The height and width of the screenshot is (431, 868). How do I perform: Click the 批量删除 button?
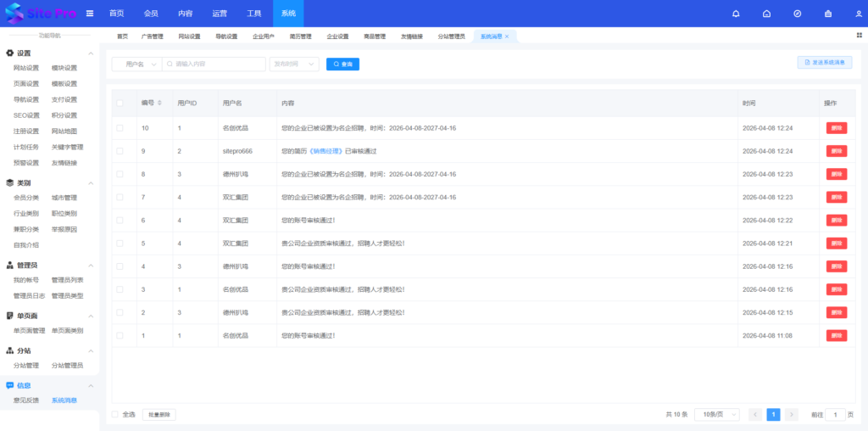pos(159,414)
